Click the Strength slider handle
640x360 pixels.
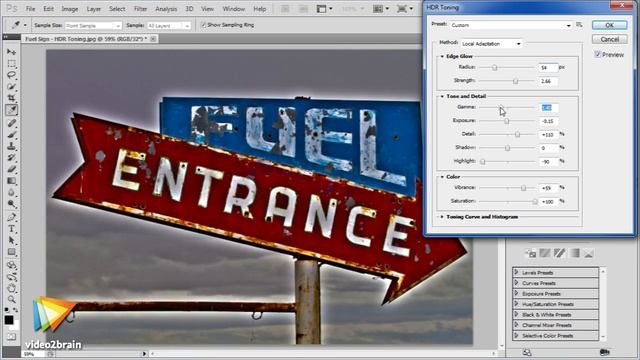point(516,81)
